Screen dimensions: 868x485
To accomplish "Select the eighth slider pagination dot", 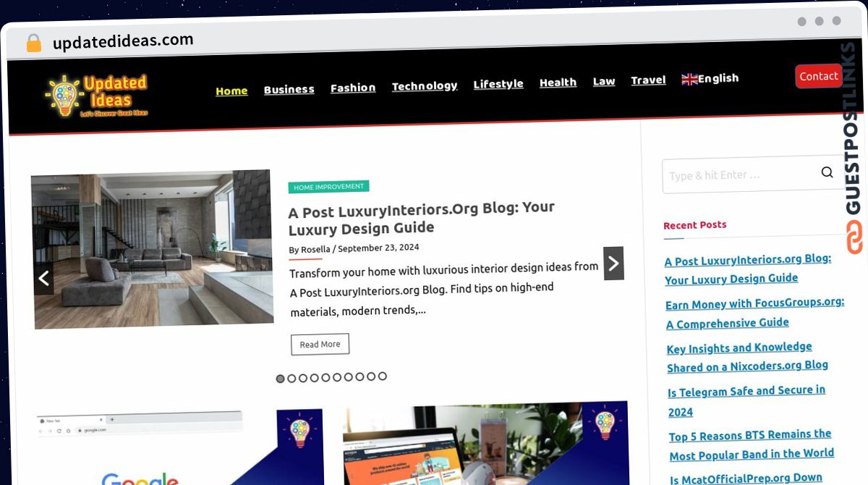I will click(359, 377).
